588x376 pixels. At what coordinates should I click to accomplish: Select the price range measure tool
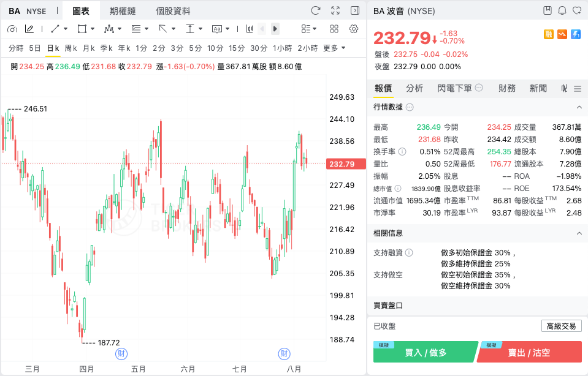coord(190,29)
